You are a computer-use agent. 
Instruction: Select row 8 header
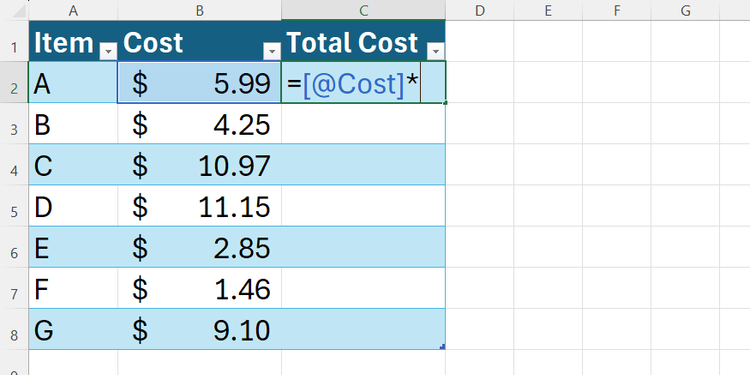[14, 329]
